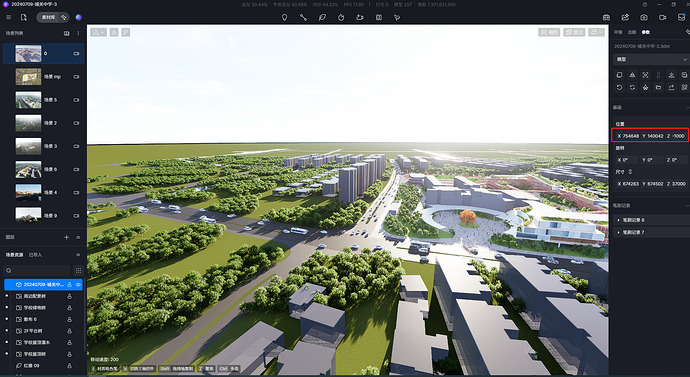Select the path tool in center toolbar
Screen dimensions: 690x377
(304, 18)
